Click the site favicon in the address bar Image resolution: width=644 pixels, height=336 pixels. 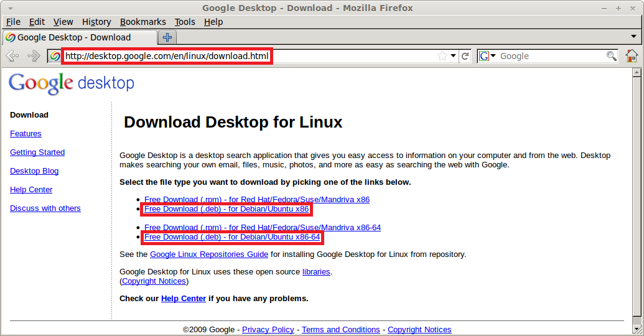coord(55,56)
